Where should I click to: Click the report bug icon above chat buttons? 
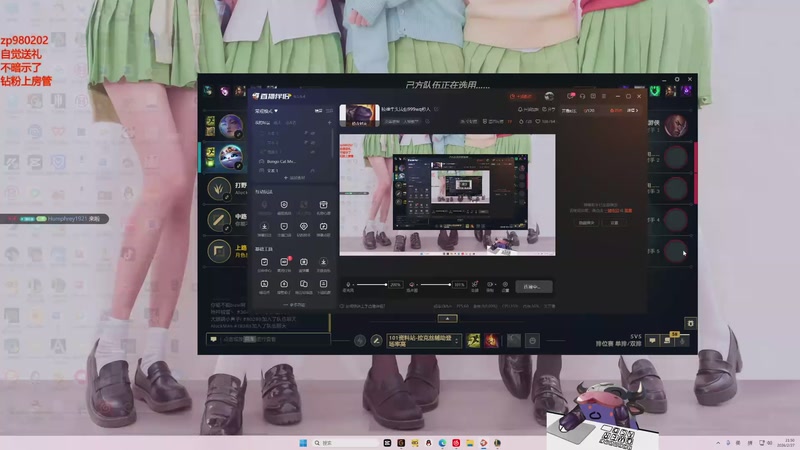click(x=690, y=323)
